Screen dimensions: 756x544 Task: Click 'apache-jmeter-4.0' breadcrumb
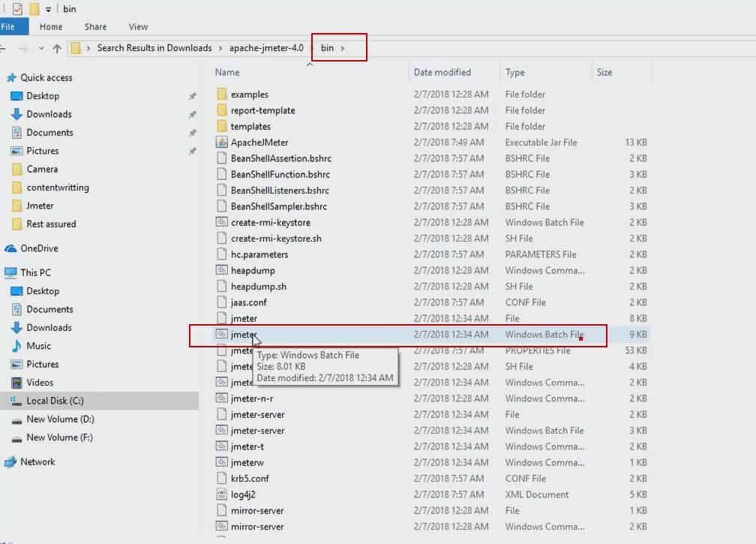point(266,48)
